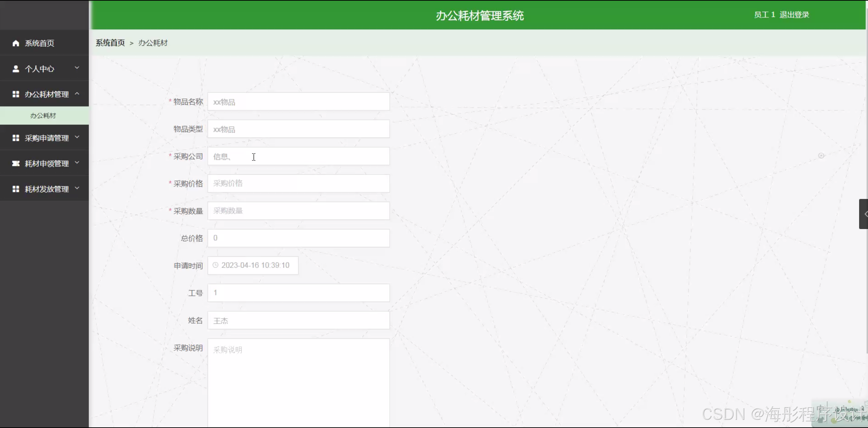Click the user icon next to 个人中心
The height and width of the screenshot is (428, 868).
16,69
